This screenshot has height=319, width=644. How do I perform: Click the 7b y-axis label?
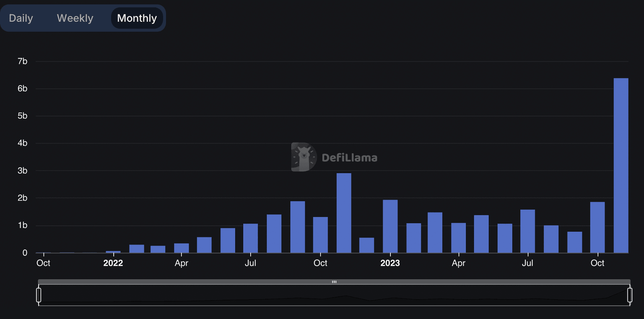pos(23,62)
